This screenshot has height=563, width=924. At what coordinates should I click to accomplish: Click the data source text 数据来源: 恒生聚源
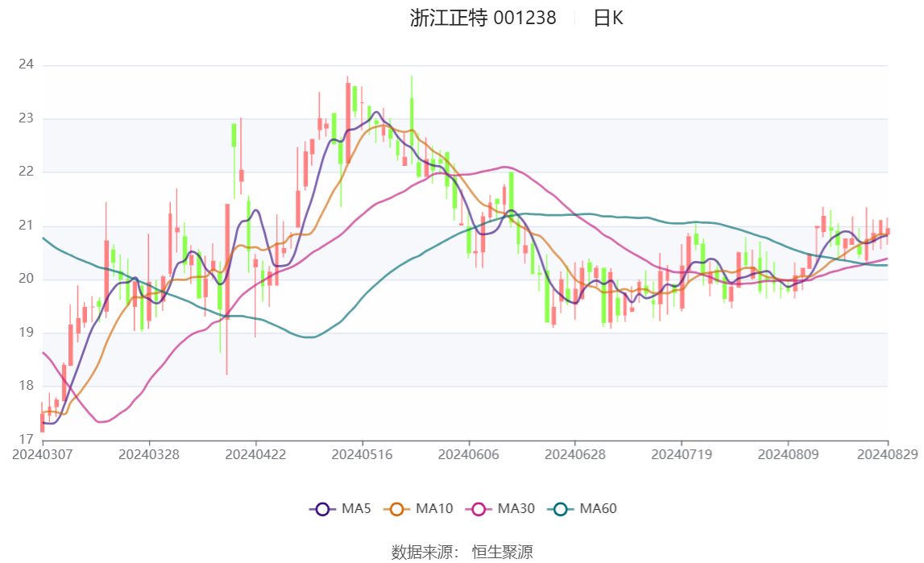tap(462, 553)
